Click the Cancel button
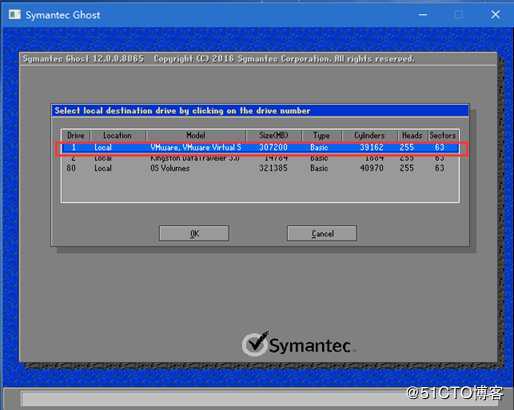The height and width of the screenshot is (410, 514). [322, 233]
